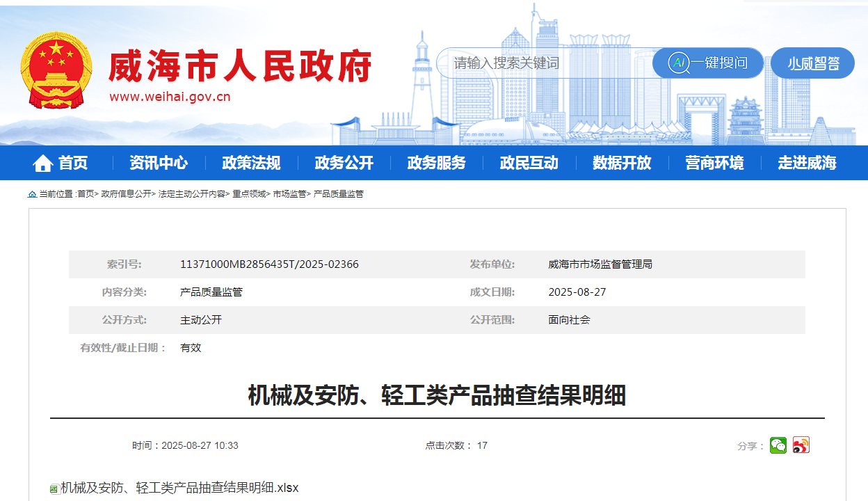Click the article heading 机械及安防、轻工类产品抽查结果明细
Screen dimensions: 868x501
(x=437, y=395)
